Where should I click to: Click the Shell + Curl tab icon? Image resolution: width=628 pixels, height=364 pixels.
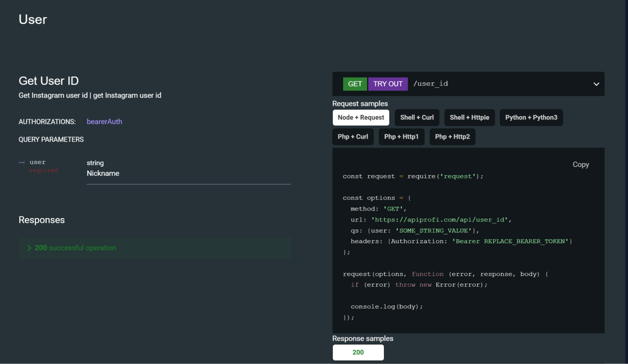(x=417, y=117)
